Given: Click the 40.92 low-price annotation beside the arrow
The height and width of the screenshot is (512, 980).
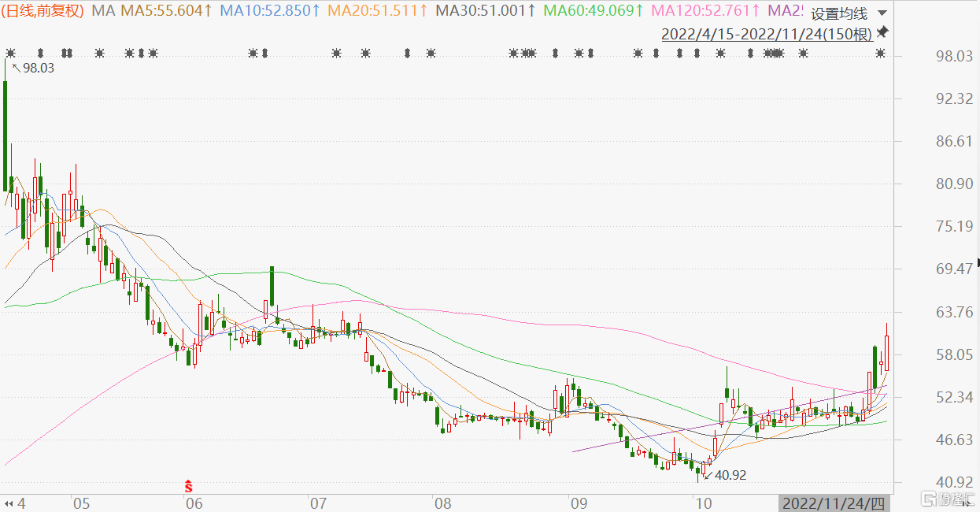Looking at the screenshot, I should pos(730,475).
